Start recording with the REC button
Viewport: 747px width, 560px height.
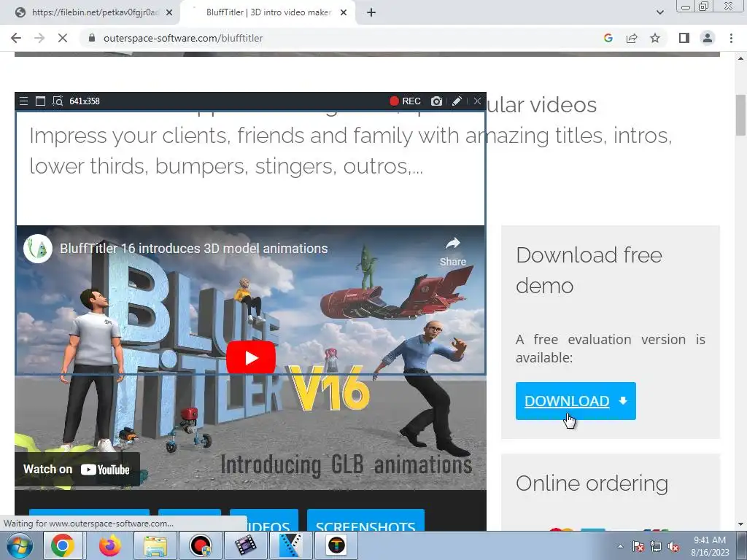click(405, 101)
